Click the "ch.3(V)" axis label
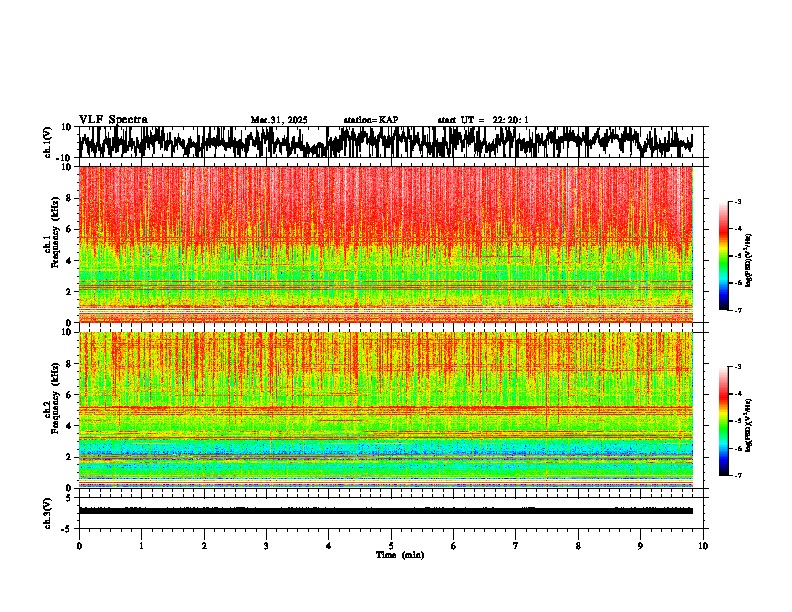 pos(48,513)
